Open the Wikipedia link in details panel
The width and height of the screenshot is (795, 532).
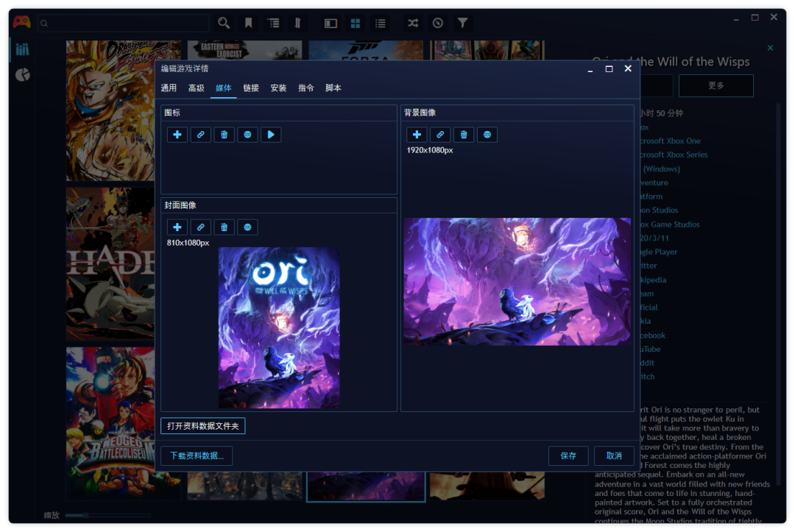[x=653, y=280]
